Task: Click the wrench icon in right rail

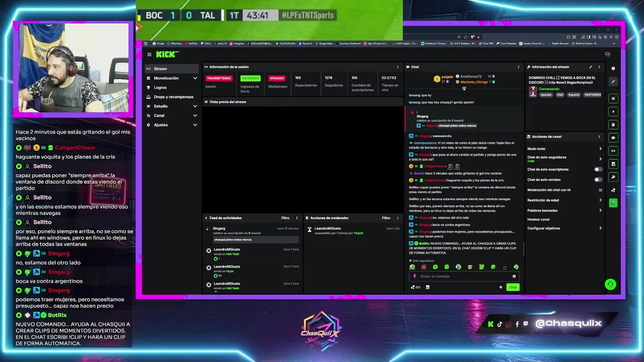Action: coord(613,177)
